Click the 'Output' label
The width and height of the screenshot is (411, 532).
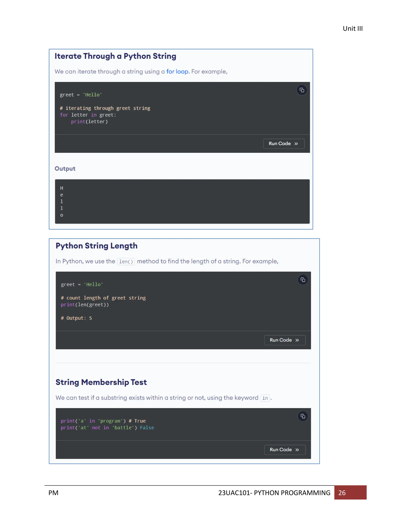65,169
